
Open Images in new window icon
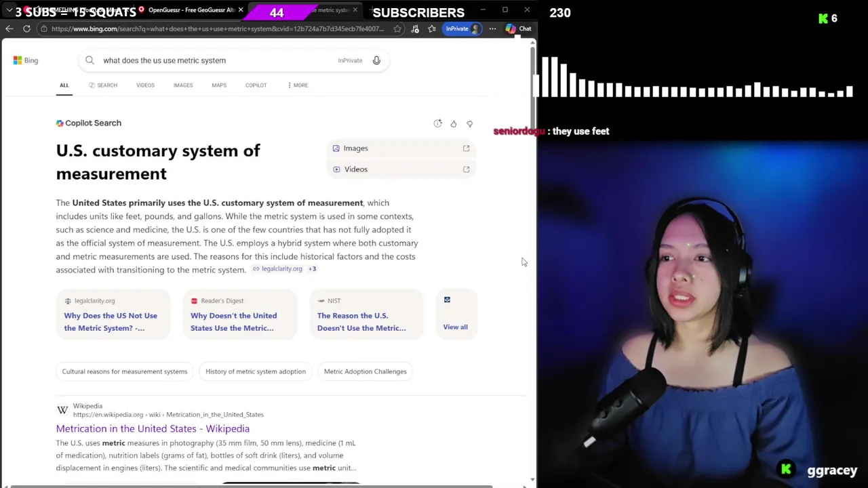click(x=466, y=148)
